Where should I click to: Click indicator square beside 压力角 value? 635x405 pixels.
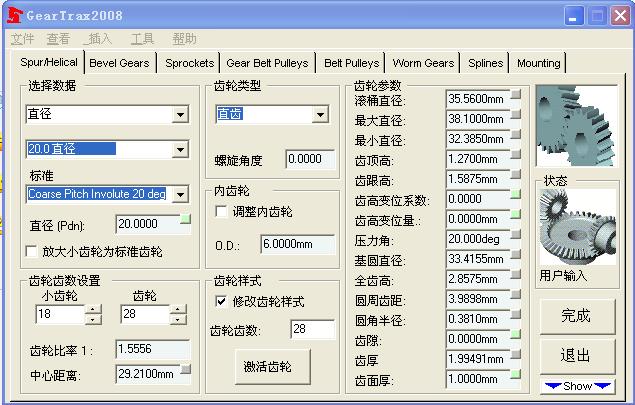pyautogui.click(x=516, y=234)
